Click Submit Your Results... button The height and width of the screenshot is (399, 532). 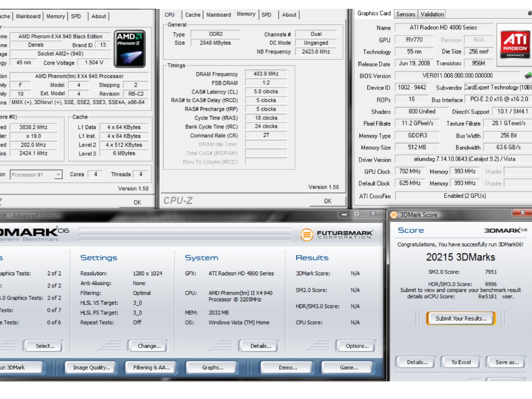pyautogui.click(x=461, y=318)
